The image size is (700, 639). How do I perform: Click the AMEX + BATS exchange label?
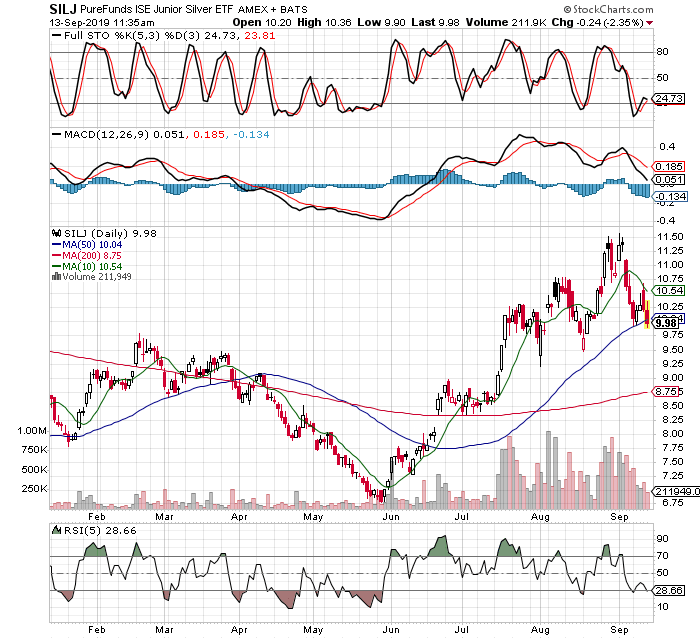click(x=273, y=9)
